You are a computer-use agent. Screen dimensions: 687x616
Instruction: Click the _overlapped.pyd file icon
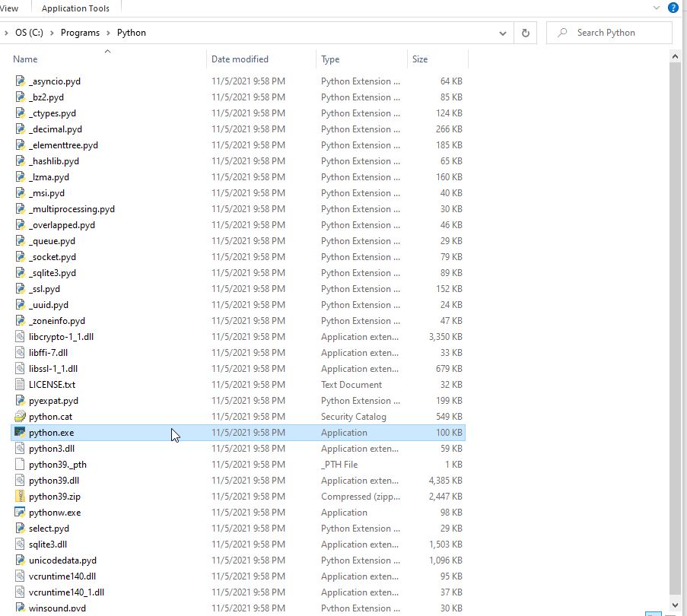[20, 224]
